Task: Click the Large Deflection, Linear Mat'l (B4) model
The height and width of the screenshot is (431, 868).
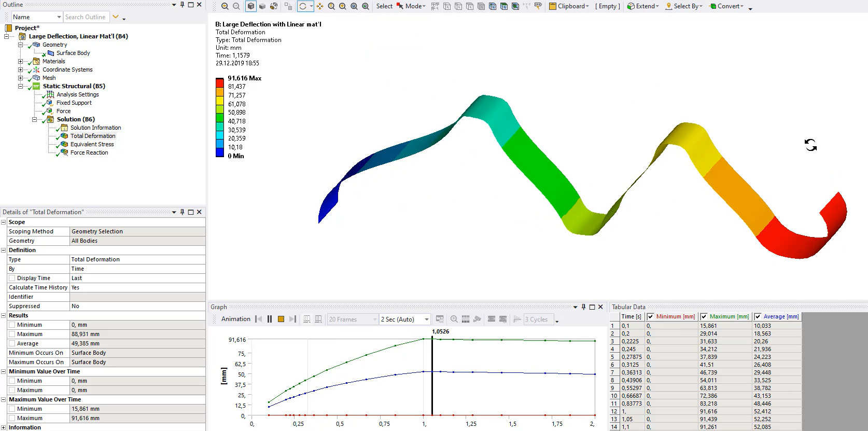Action: [78, 36]
